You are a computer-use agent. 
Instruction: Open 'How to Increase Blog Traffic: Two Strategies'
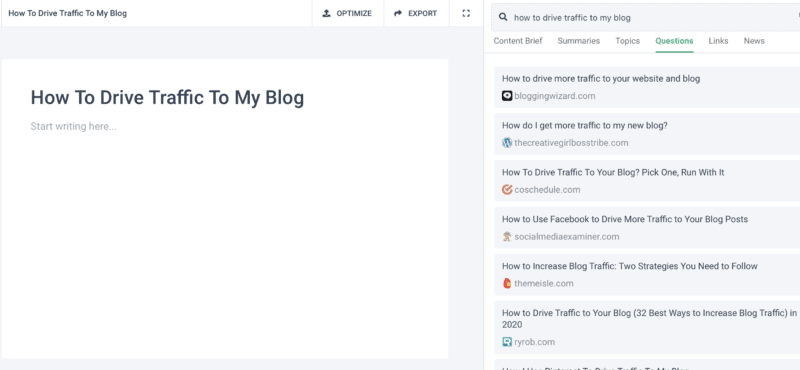click(x=630, y=266)
